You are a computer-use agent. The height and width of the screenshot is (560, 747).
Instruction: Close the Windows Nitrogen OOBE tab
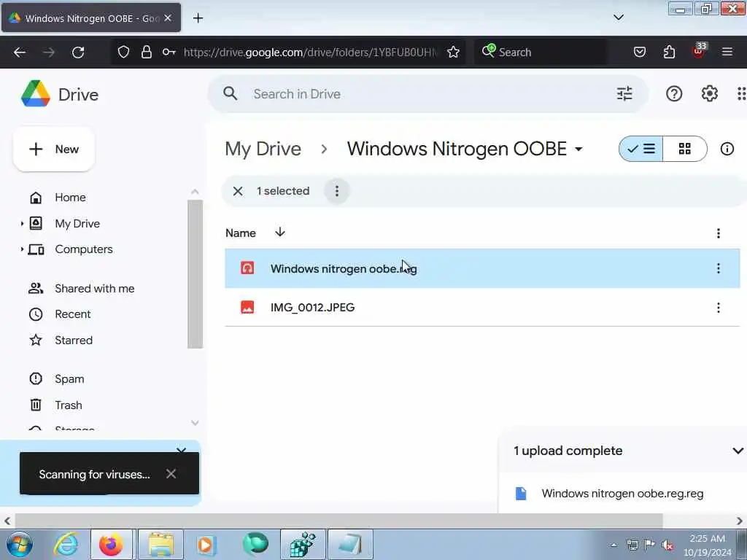[168, 18]
